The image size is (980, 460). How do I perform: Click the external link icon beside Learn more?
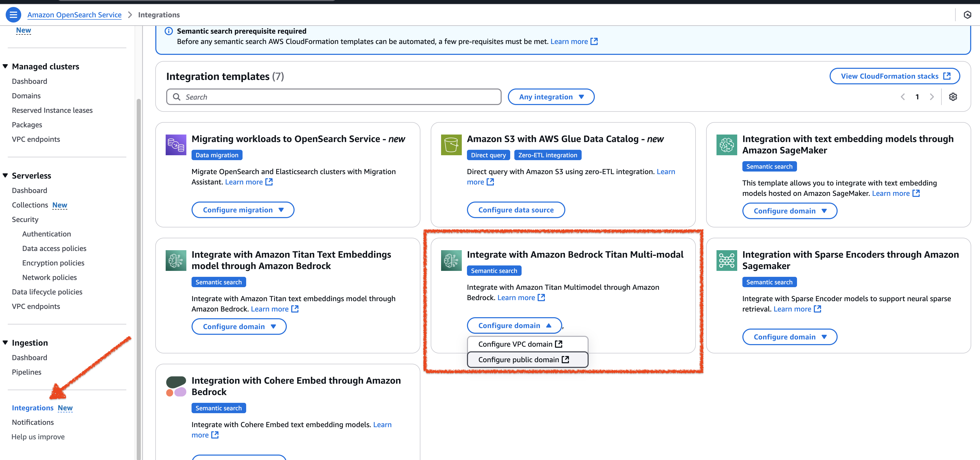point(594,41)
